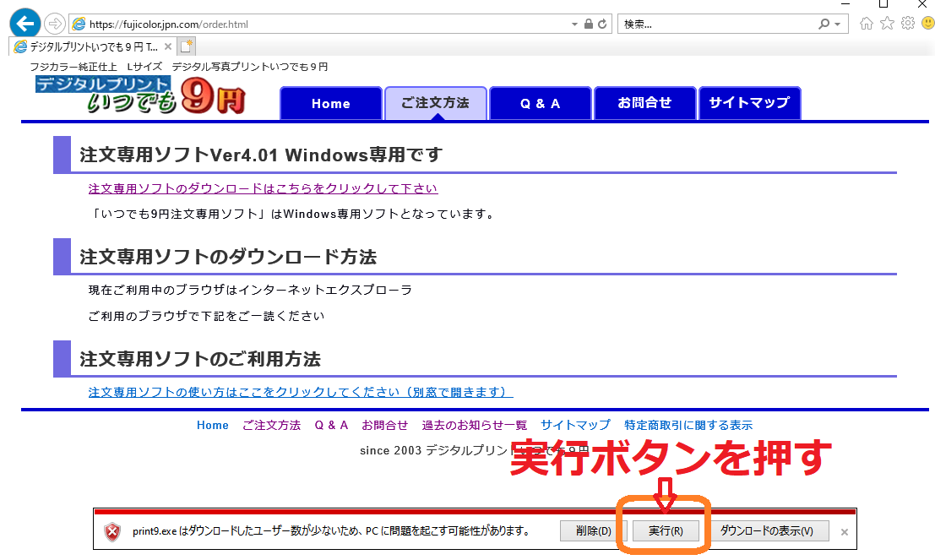Expand the search provider dropdown arrow

point(837,24)
